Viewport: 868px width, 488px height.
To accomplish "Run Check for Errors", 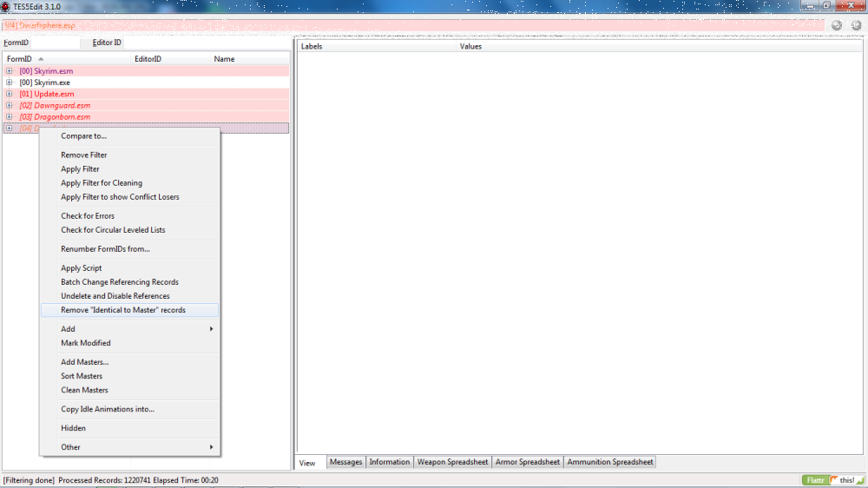I will [x=129, y=216].
